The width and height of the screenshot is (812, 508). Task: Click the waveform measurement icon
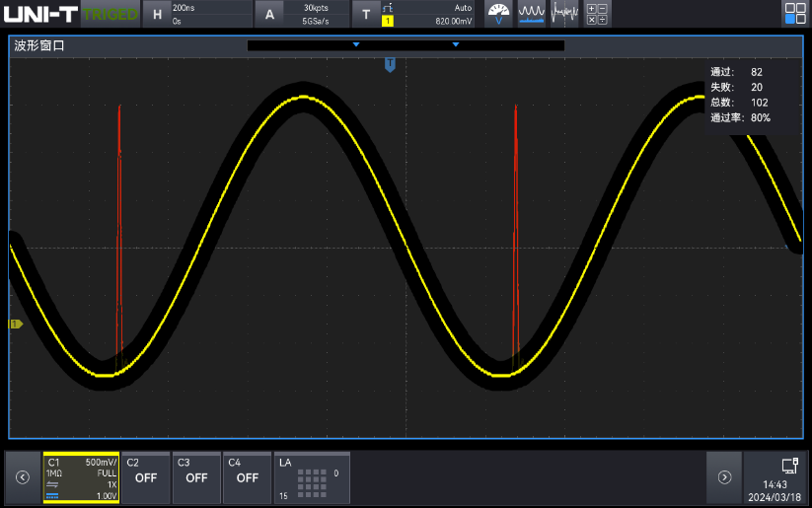(x=532, y=14)
